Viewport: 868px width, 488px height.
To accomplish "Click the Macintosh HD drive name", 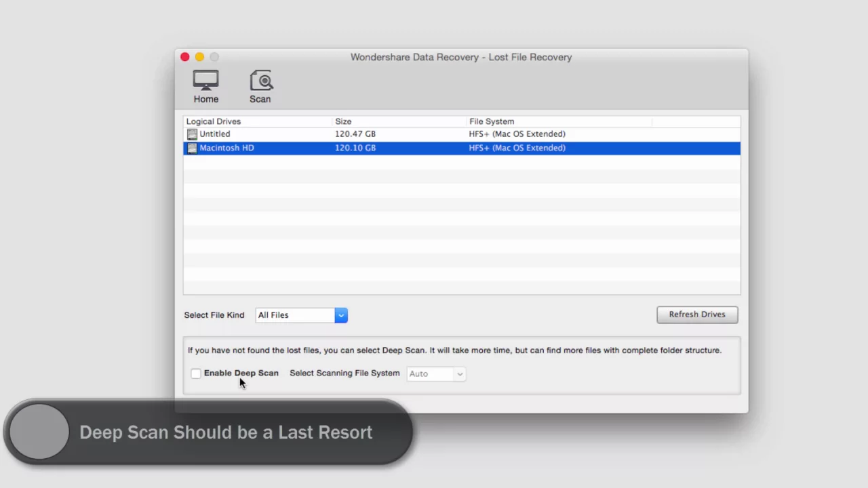I will [226, 148].
